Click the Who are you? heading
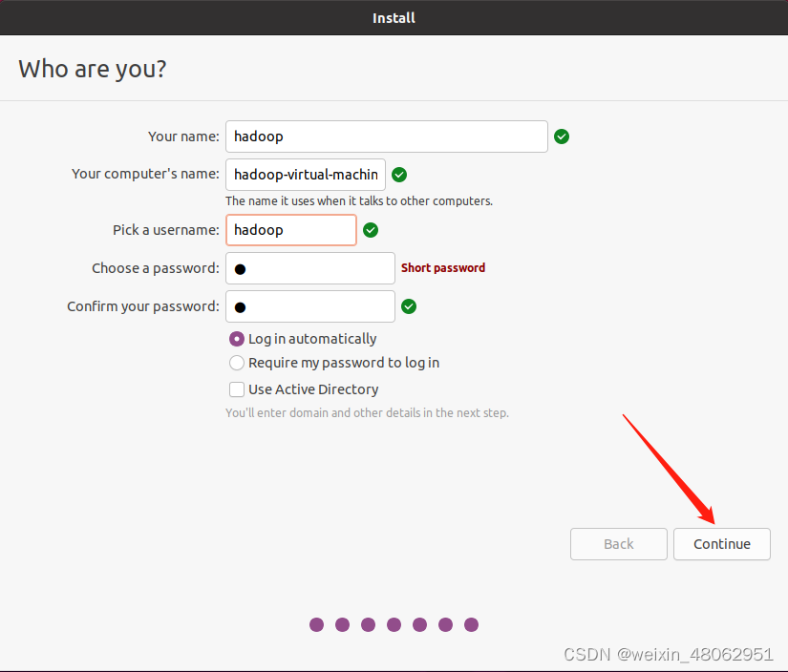The image size is (788, 672). [93, 69]
